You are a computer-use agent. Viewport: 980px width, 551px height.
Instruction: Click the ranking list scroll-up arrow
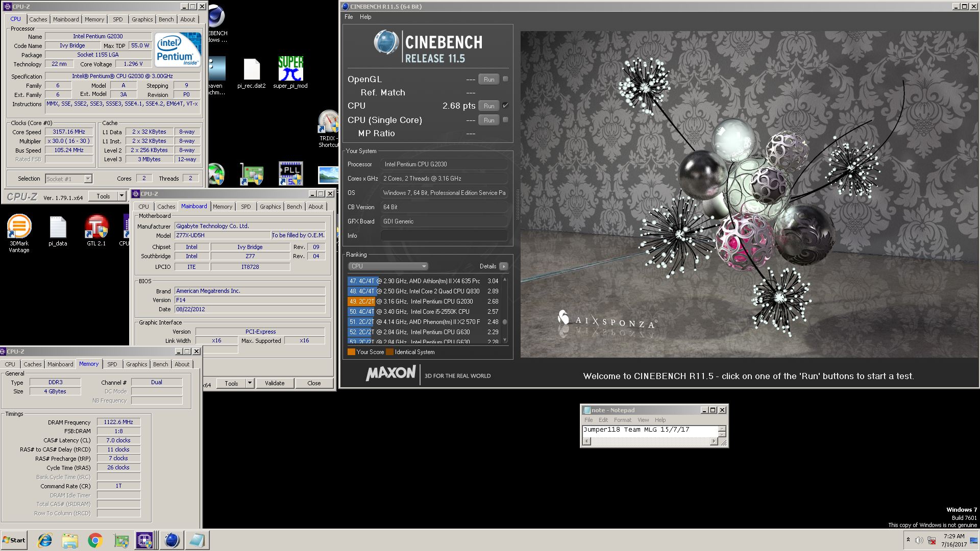click(x=505, y=280)
